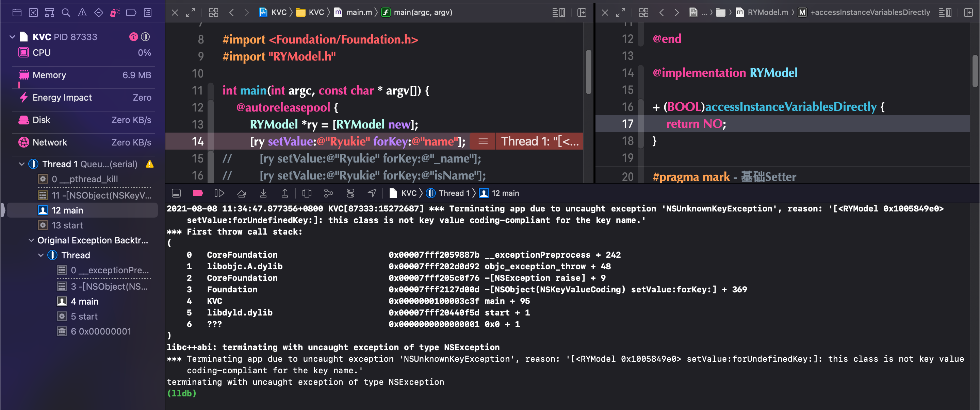Click main.m in the jump bar
Viewport: 980px width, 410px height.
(x=353, y=13)
